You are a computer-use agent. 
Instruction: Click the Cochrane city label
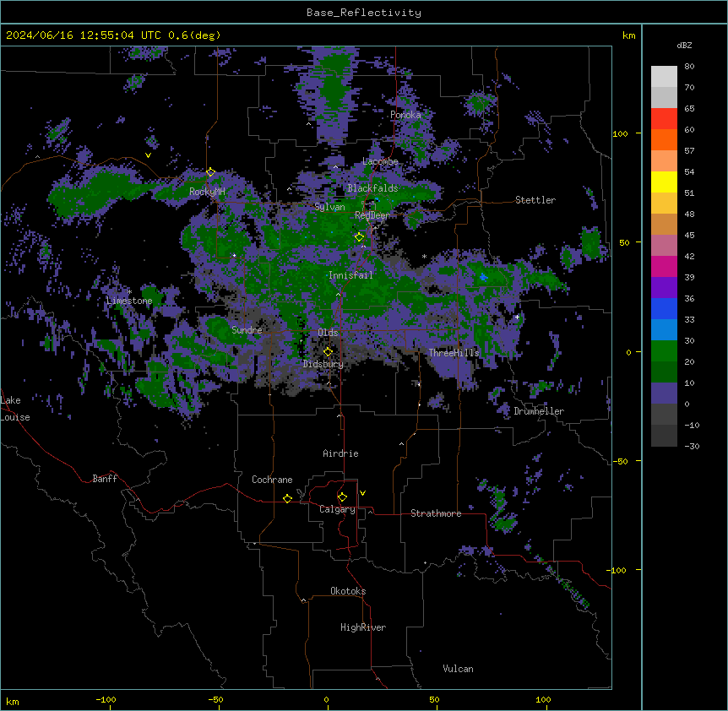coord(272,480)
